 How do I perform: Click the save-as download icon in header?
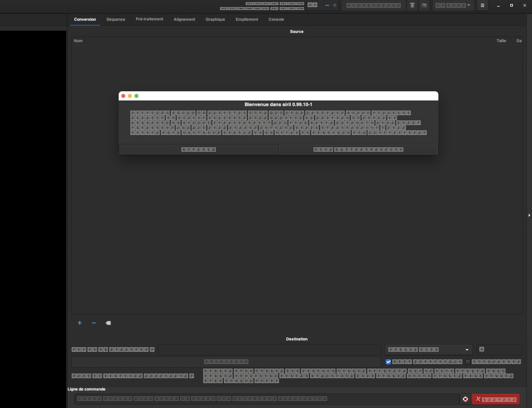(412, 5)
